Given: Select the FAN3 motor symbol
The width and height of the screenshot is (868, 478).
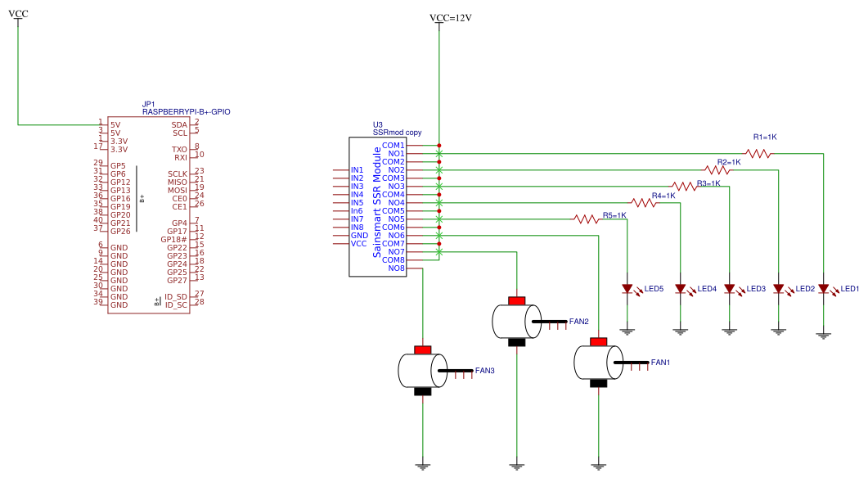Looking at the screenshot, I should click(x=423, y=371).
